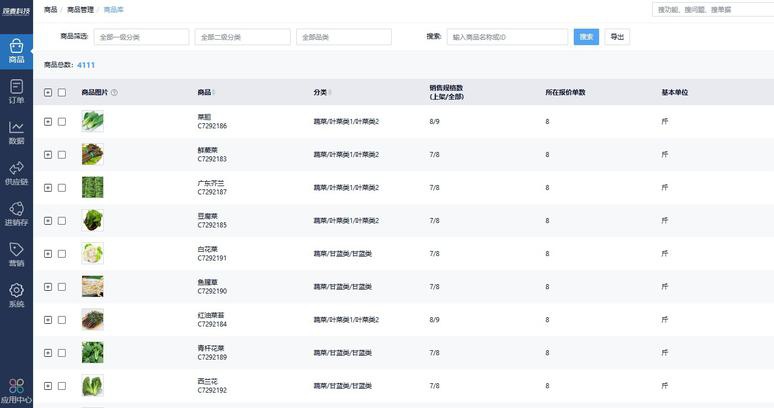Viewport: 774px width, 408px height.
Task: Sort by the 商品 column header icon
Action: (x=214, y=92)
